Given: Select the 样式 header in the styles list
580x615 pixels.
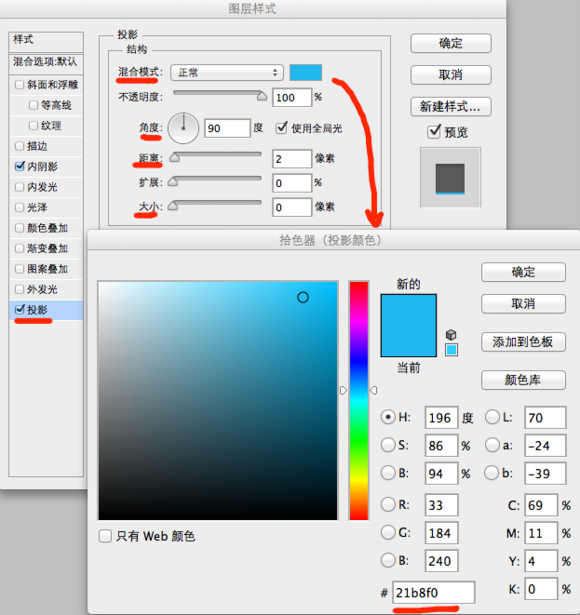Looking at the screenshot, I should click(46, 42).
